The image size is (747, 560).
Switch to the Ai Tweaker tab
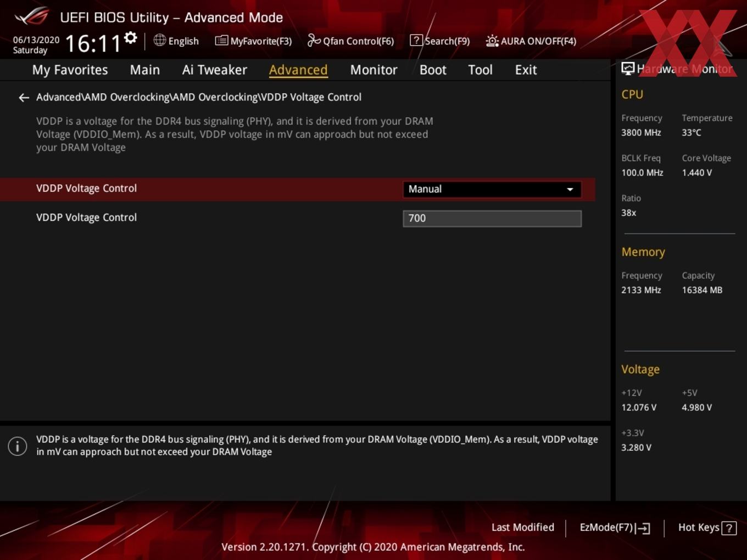coord(215,70)
